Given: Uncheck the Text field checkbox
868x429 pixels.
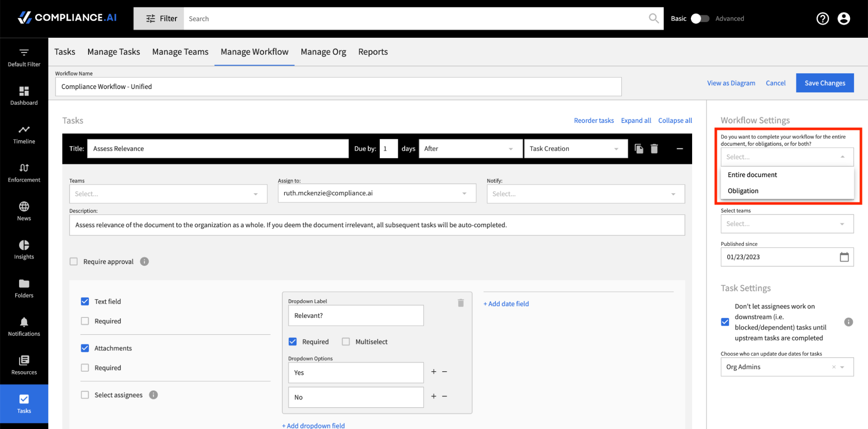Looking at the screenshot, I should 85,301.
